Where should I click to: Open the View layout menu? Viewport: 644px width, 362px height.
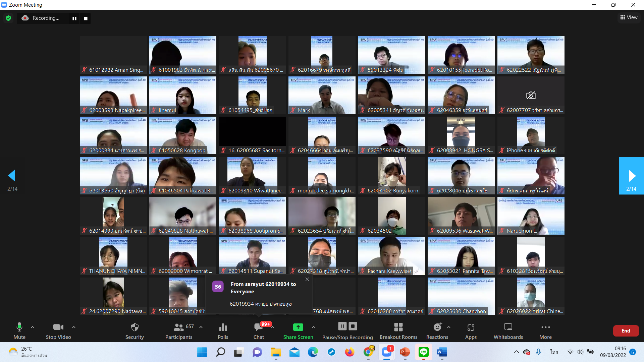pos(629,17)
